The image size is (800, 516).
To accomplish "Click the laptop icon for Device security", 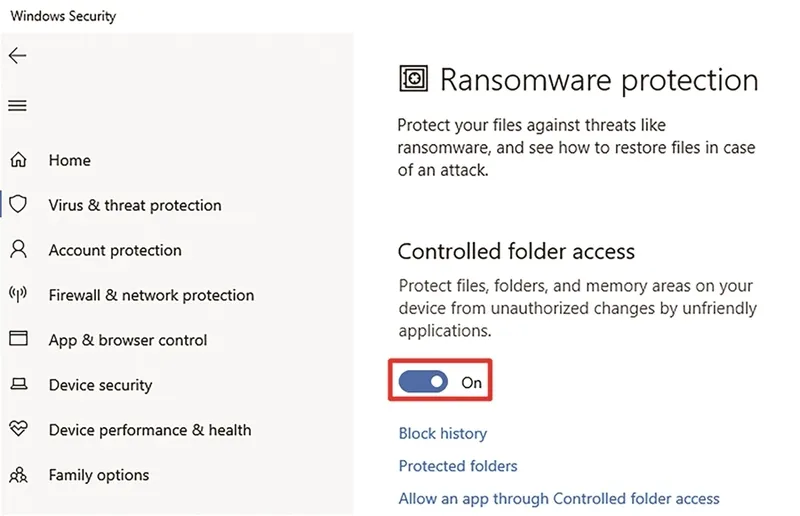I will 19,384.
